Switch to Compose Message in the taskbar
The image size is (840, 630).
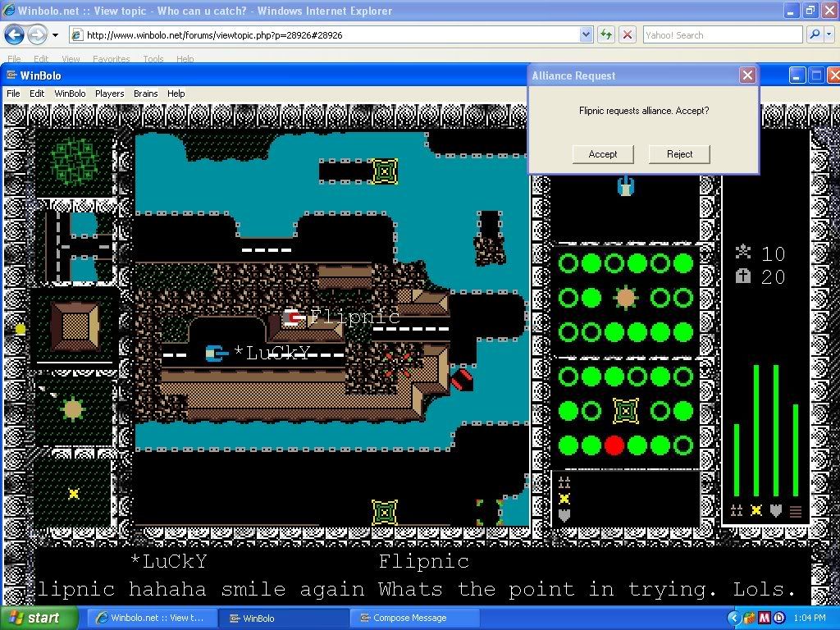coord(409,618)
